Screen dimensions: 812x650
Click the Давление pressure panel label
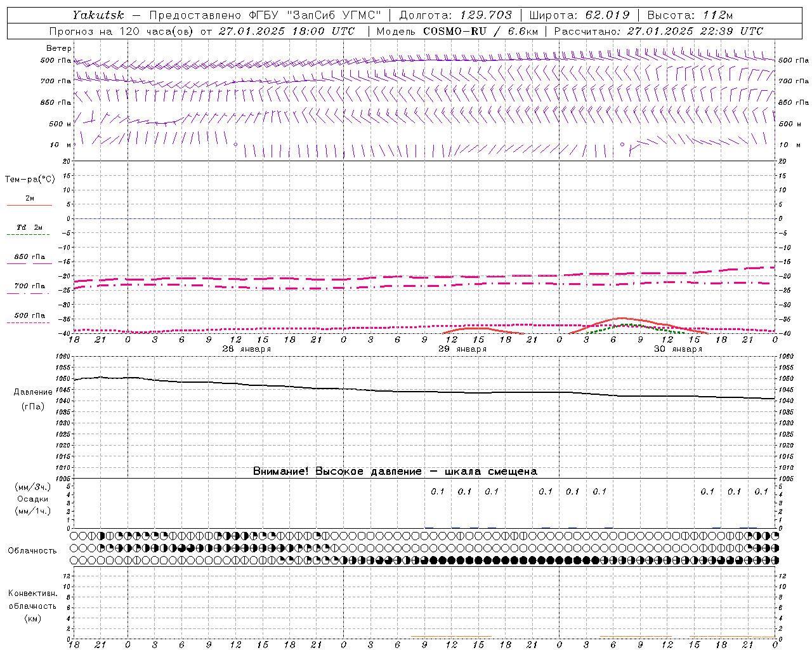[32, 392]
